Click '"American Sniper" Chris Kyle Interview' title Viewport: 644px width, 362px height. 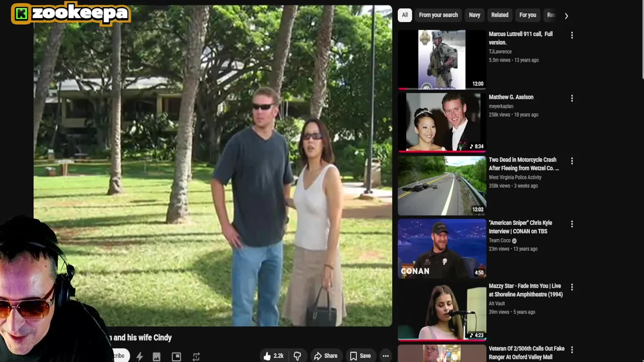(520, 227)
